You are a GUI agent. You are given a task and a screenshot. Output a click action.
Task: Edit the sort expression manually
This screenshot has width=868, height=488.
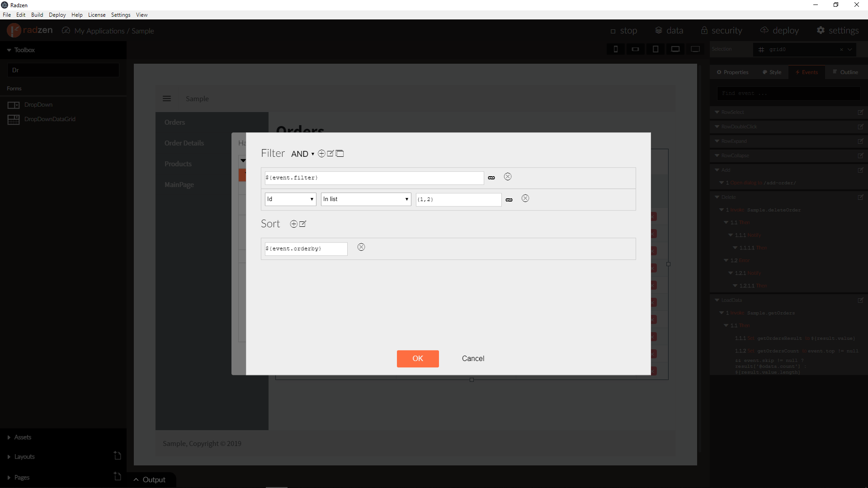pyautogui.click(x=303, y=224)
